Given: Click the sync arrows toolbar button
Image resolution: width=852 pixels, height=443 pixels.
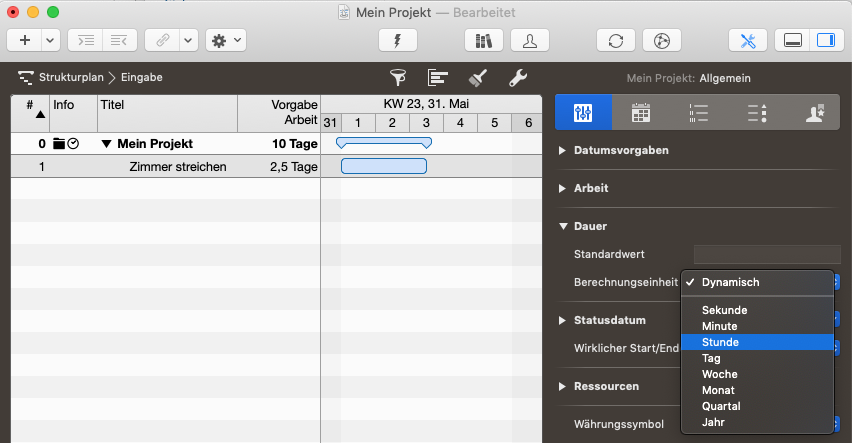Looking at the screenshot, I should point(616,41).
